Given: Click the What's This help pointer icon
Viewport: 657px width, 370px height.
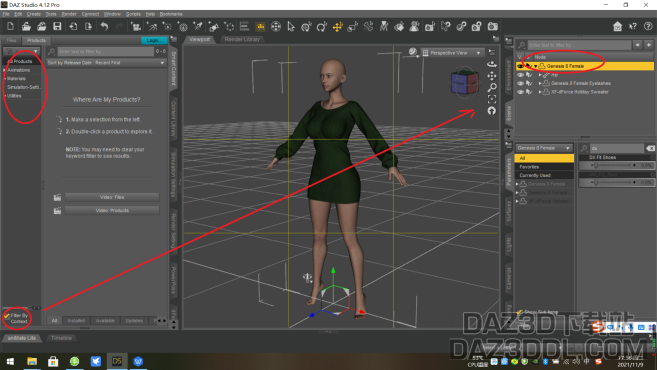Looking at the screenshot, I should pyautogui.click(x=633, y=26).
